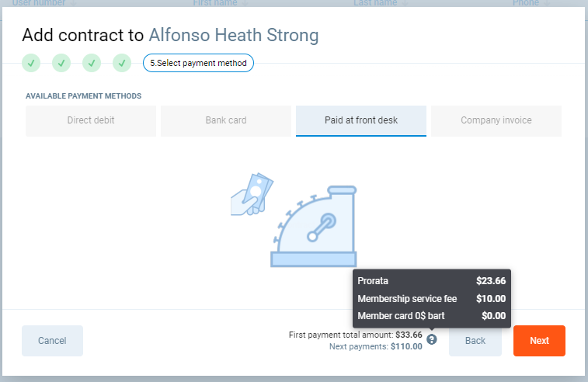Click the hand holding cash illustration
Screen dimensions: 588x382
[253, 194]
